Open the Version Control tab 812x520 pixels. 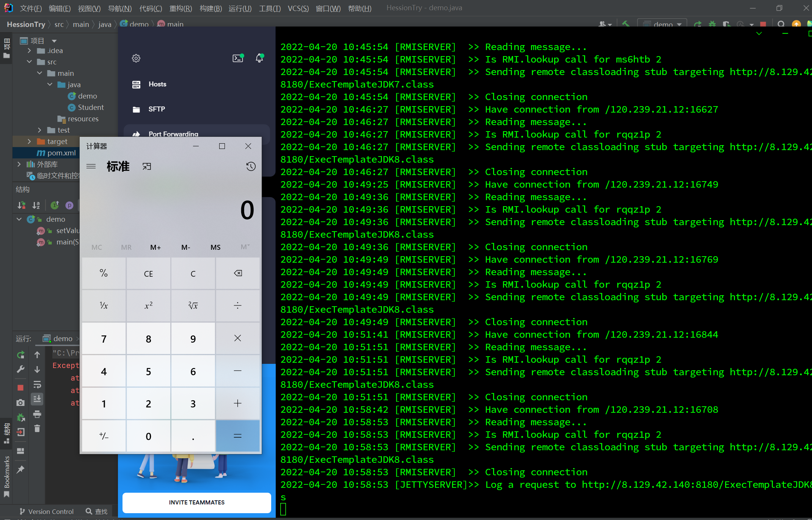click(x=46, y=511)
